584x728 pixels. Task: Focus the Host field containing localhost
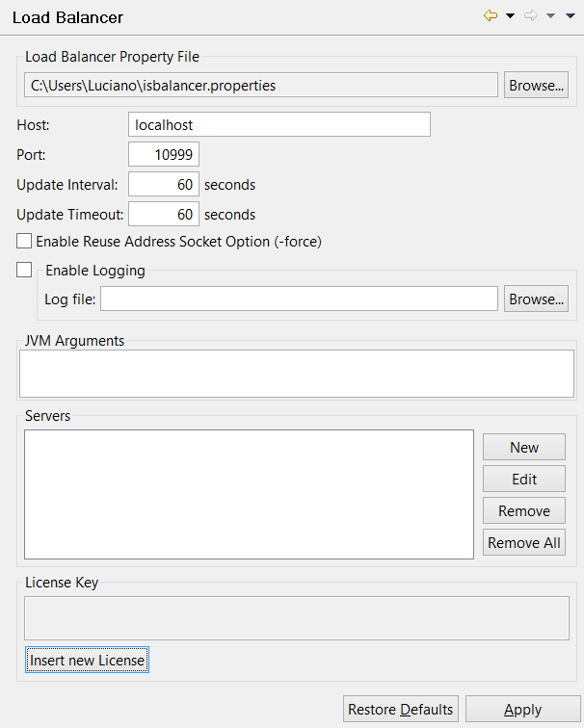[x=279, y=125]
